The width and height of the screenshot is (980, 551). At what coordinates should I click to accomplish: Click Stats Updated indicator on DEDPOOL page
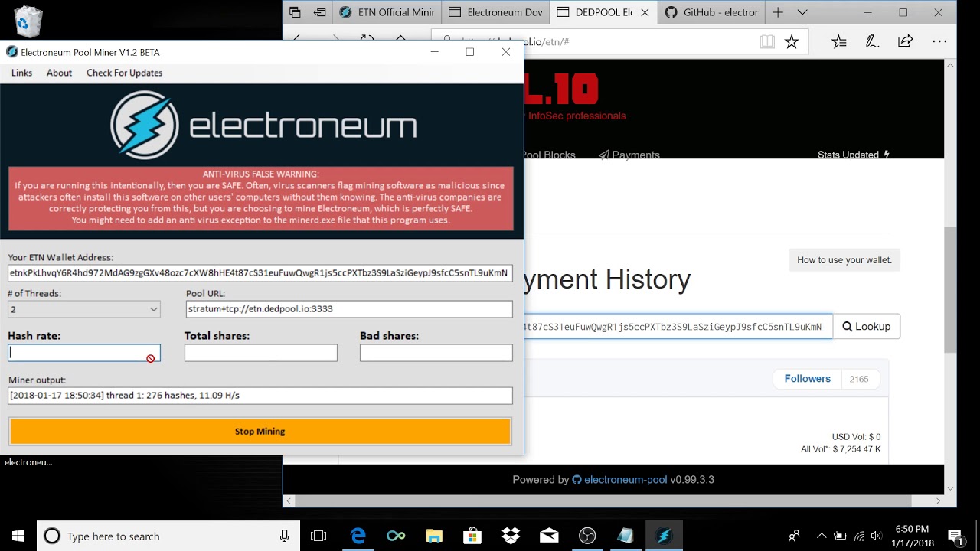[854, 155]
